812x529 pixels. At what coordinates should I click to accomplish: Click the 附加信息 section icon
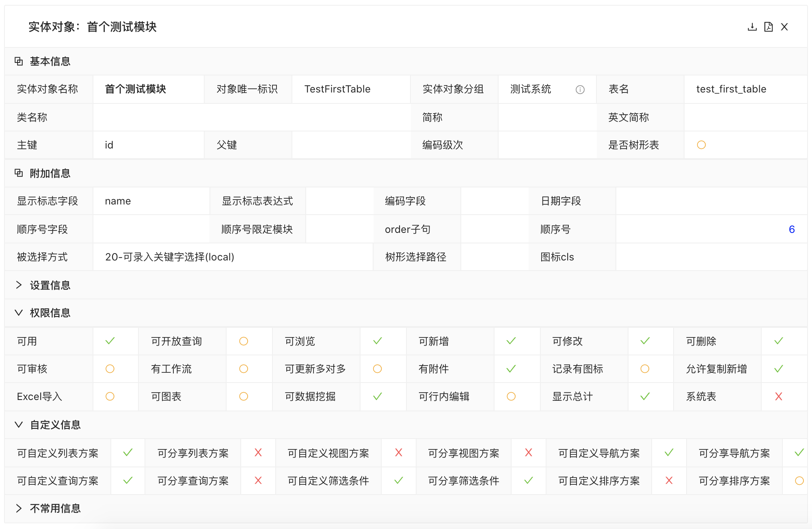pos(19,173)
